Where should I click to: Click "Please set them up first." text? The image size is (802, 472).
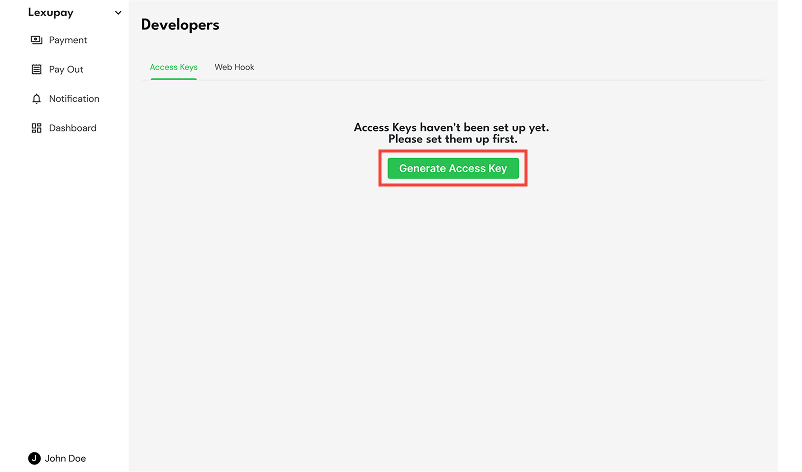click(453, 139)
